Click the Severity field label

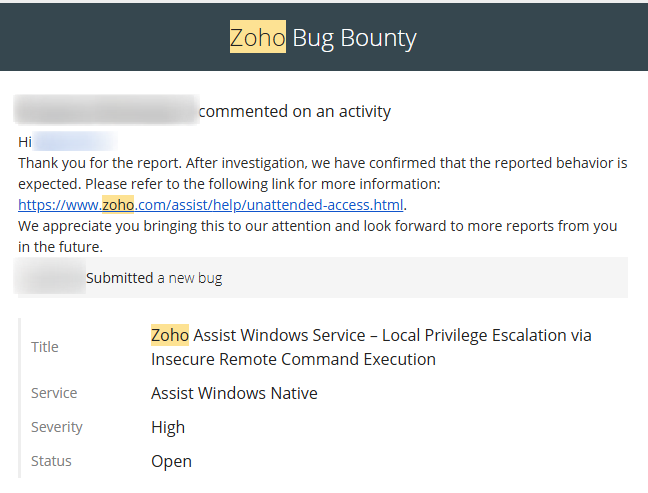57,427
